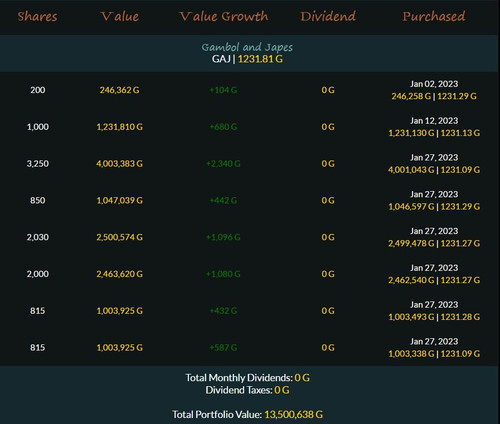Click purchase cost 1,003,493 G
500x424 pixels.
(411, 317)
